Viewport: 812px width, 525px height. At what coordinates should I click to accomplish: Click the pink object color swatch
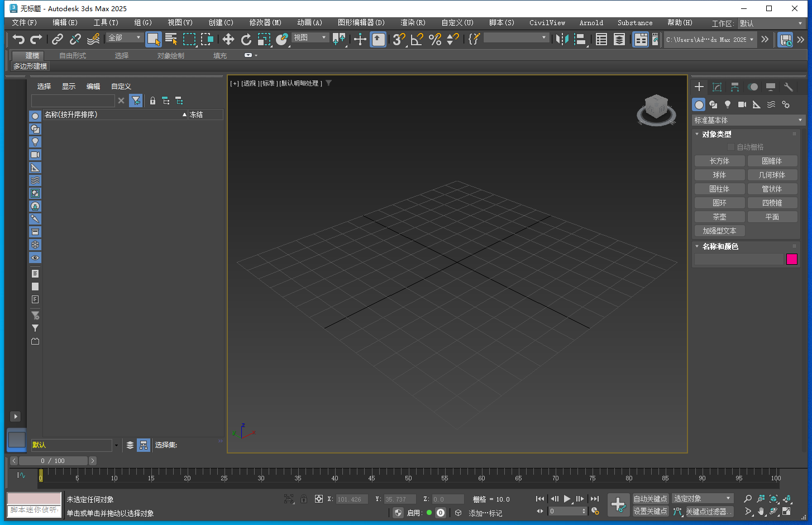[x=792, y=259]
